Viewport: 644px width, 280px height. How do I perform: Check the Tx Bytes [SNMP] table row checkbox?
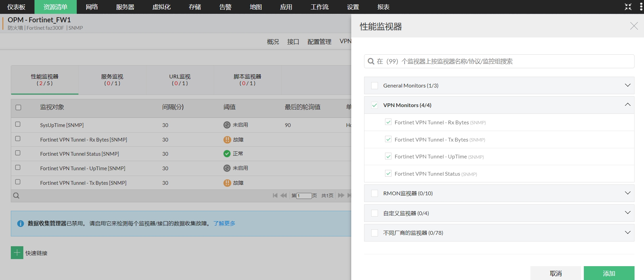[18, 182]
